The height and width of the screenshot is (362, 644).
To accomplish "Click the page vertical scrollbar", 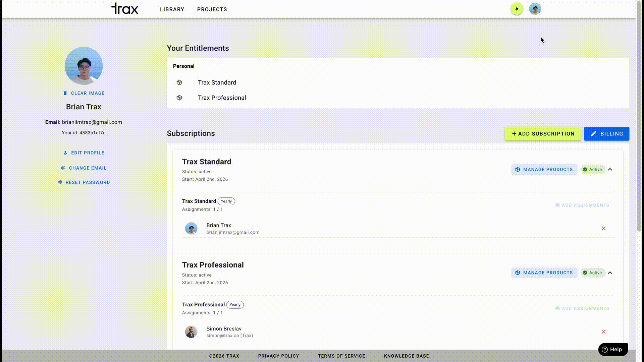I will [x=639, y=117].
